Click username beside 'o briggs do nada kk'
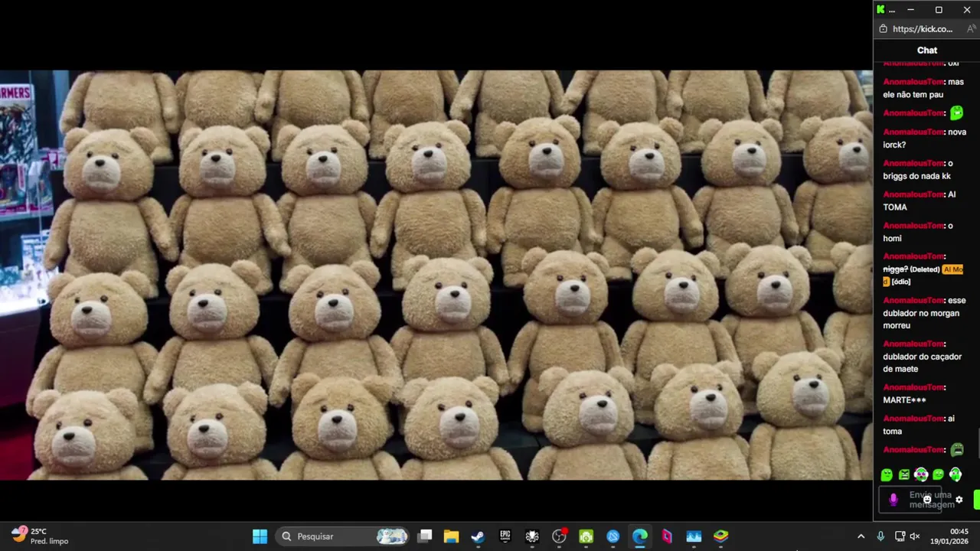This screenshot has width=980, height=551. point(913,164)
